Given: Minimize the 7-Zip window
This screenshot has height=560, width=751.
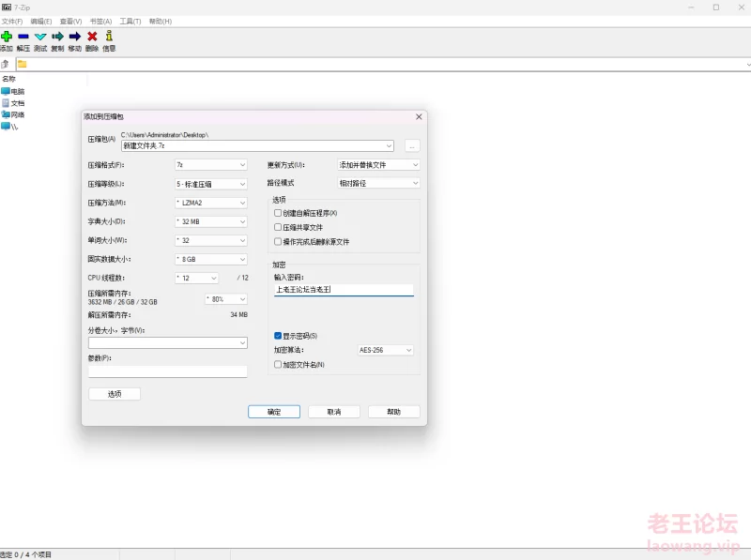Looking at the screenshot, I should coord(691,8).
